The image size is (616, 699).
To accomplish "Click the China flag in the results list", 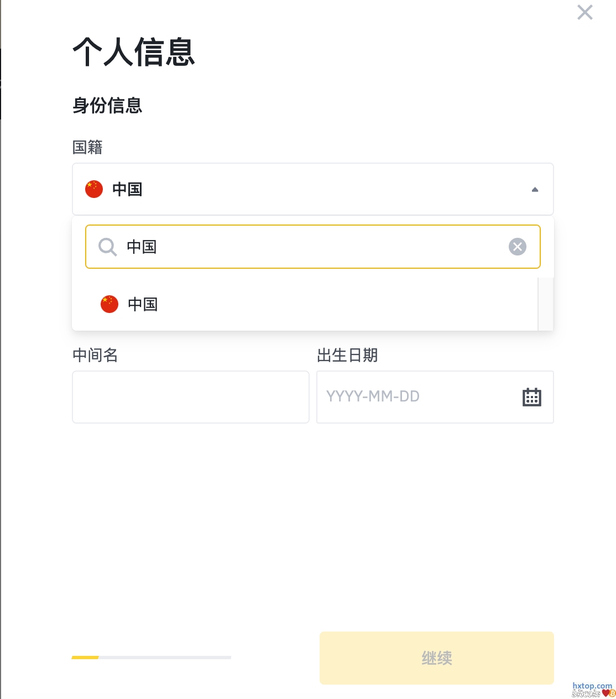I will pos(109,304).
